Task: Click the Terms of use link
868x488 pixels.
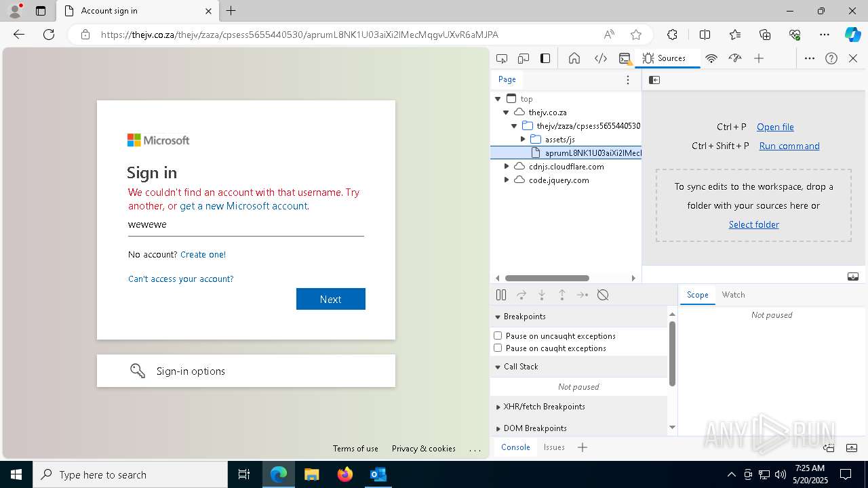Action: (x=355, y=449)
